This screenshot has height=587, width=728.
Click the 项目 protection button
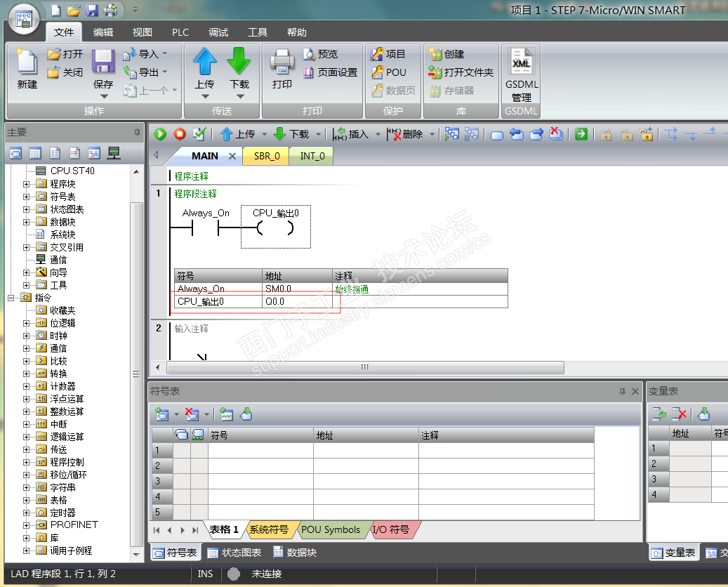(x=388, y=54)
